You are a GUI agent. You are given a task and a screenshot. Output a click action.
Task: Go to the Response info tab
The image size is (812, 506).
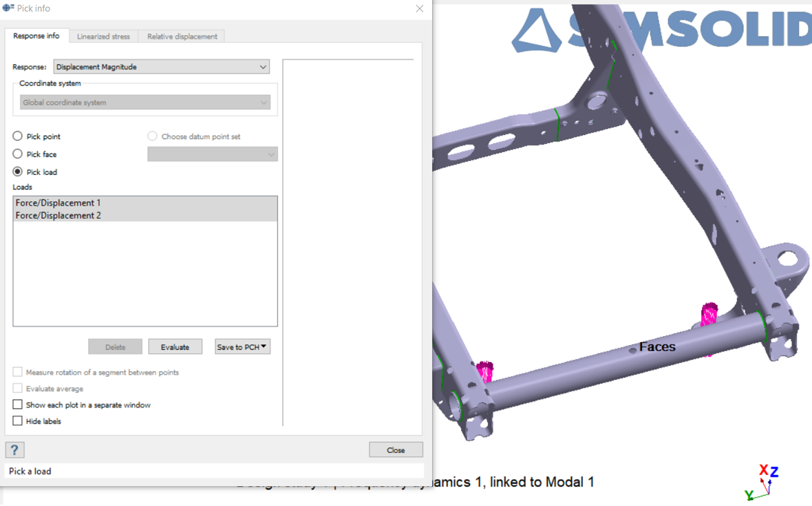pos(36,36)
